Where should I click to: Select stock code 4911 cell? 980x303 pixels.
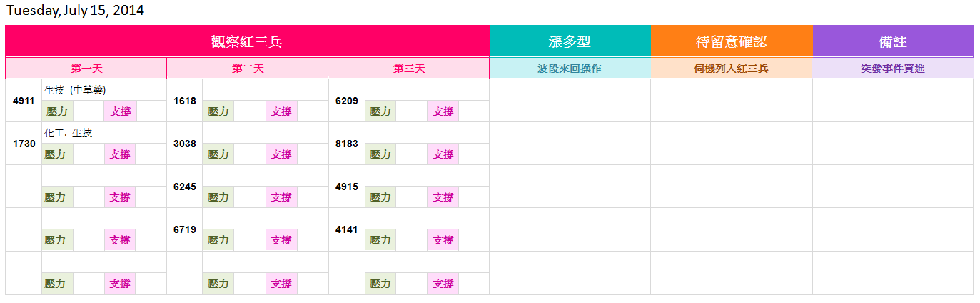[24, 101]
